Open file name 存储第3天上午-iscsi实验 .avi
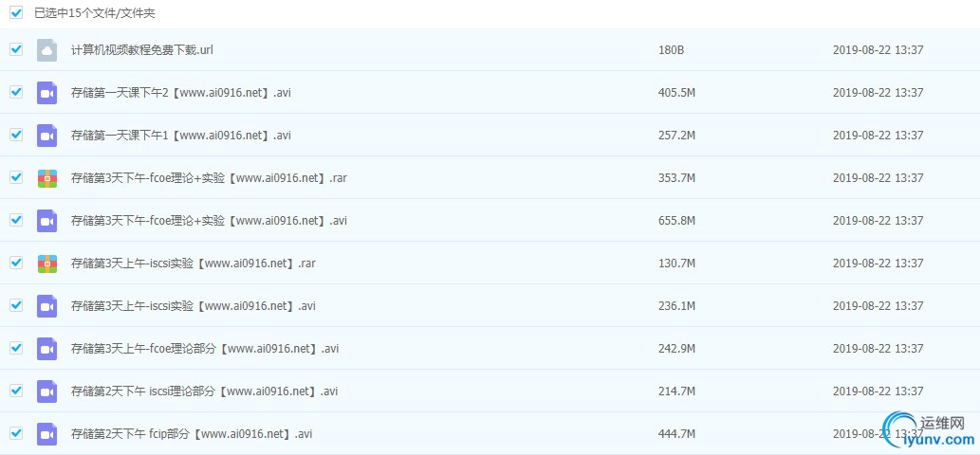This screenshot has height=455, width=980. click(x=194, y=306)
